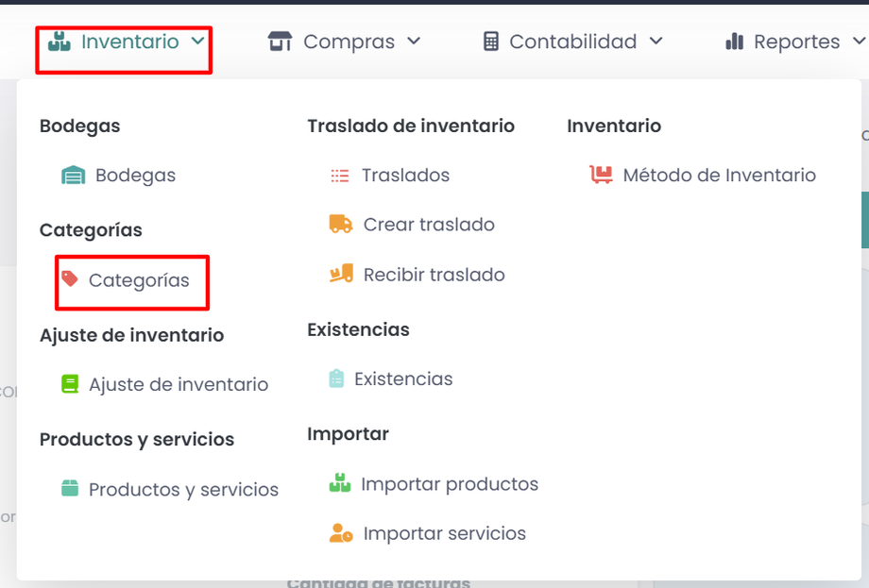The image size is (869, 588).
Task: Click the warehouse icon beside Bodegas
Action: (x=73, y=176)
